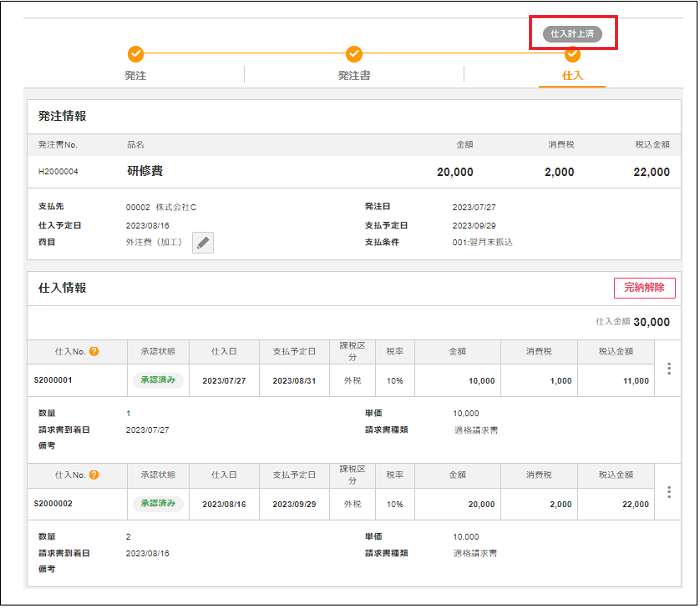This screenshot has width=700, height=608.
Task: Click the item name 研修費
Action: (145, 171)
